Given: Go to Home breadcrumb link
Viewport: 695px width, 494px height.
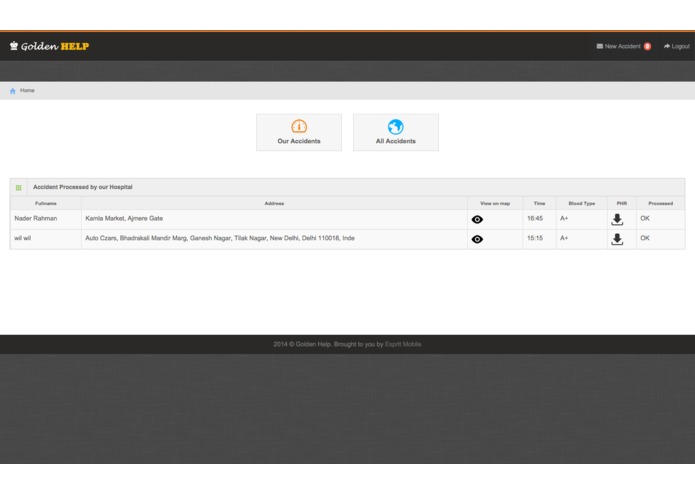Looking at the screenshot, I should (x=27, y=90).
